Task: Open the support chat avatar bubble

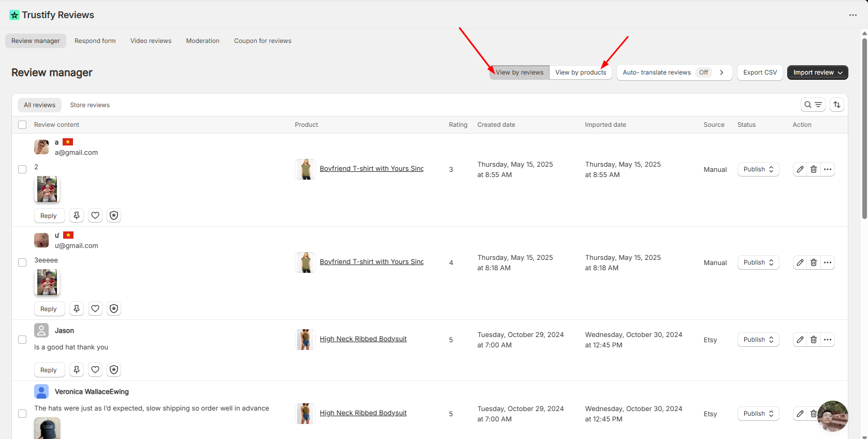Action: tap(832, 416)
